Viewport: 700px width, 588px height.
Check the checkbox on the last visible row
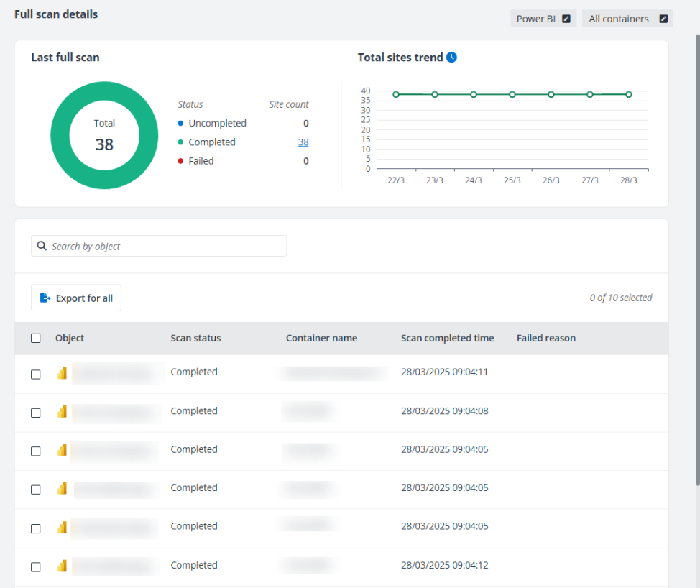pos(36,566)
